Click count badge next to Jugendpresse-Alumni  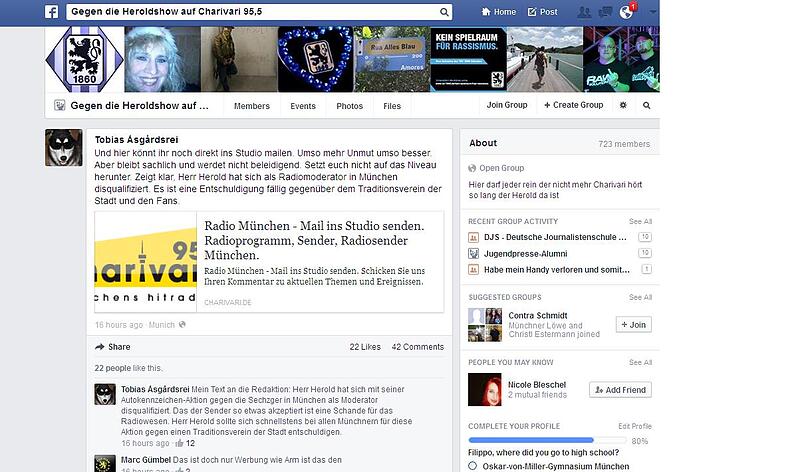pos(645,253)
